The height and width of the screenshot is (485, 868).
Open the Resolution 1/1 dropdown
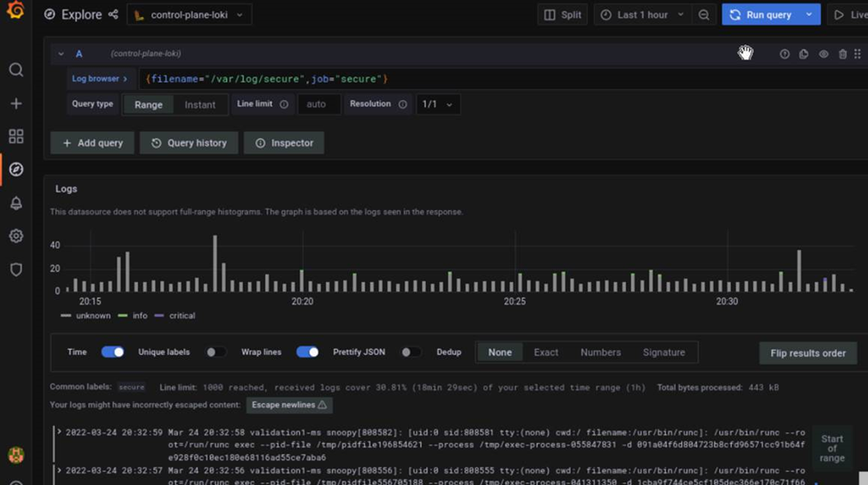tap(437, 104)
